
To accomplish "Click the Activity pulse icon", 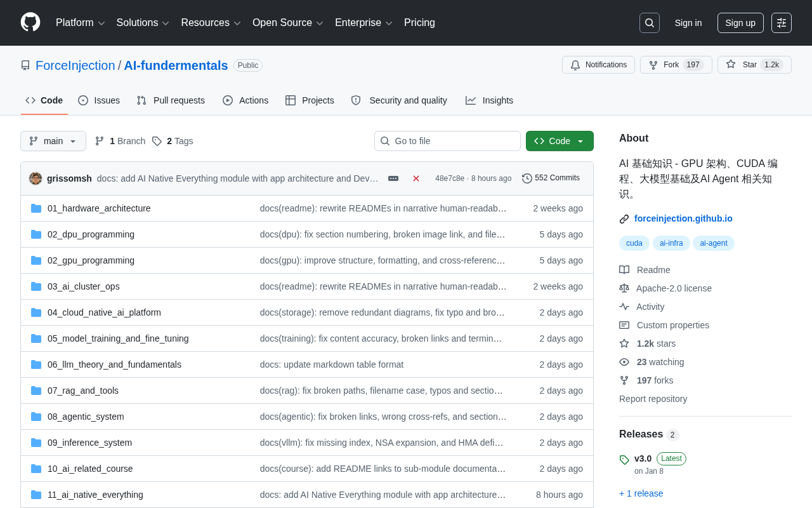I will (x=624, y=307).
